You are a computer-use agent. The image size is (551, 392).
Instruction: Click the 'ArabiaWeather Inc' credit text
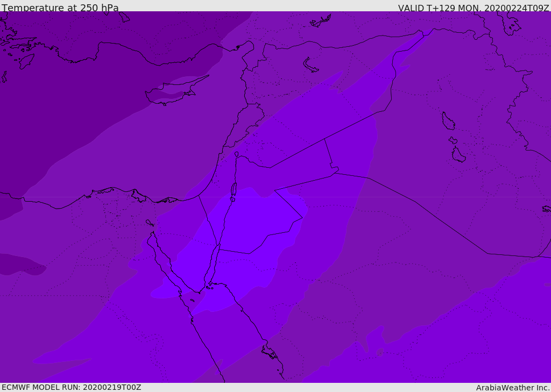tap(512, 388)
